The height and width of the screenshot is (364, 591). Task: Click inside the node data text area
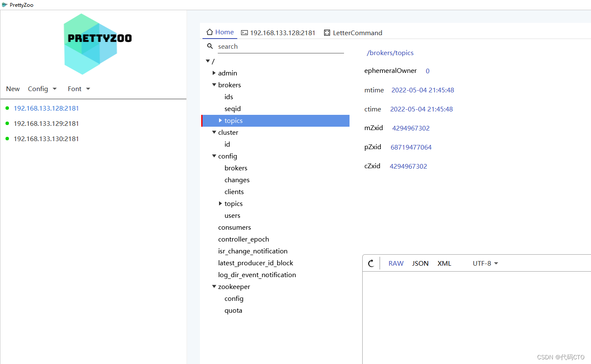477,318
